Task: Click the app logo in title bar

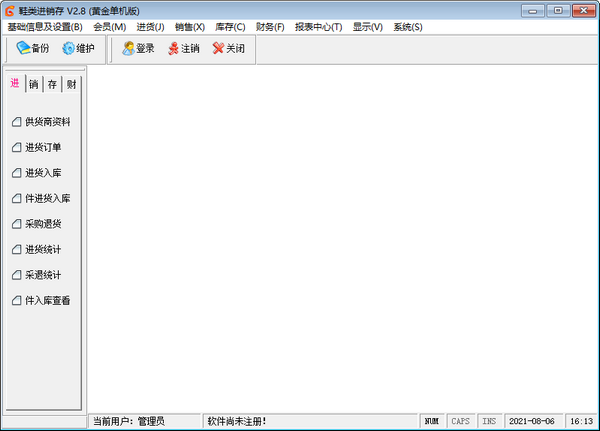Action: pyautogui.click(x=10, y=11)
